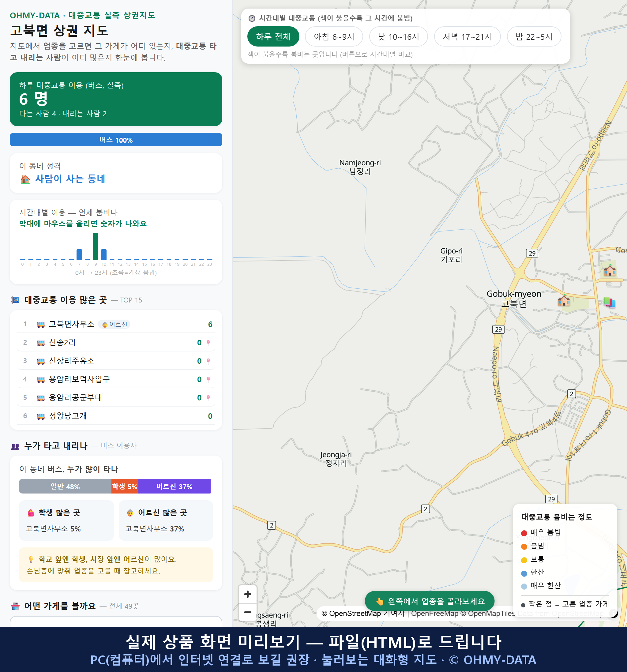Click the pin icon next to 용암리공군부대
The width and height of the screenshot is (627, 672).
(x=208, y=397)
